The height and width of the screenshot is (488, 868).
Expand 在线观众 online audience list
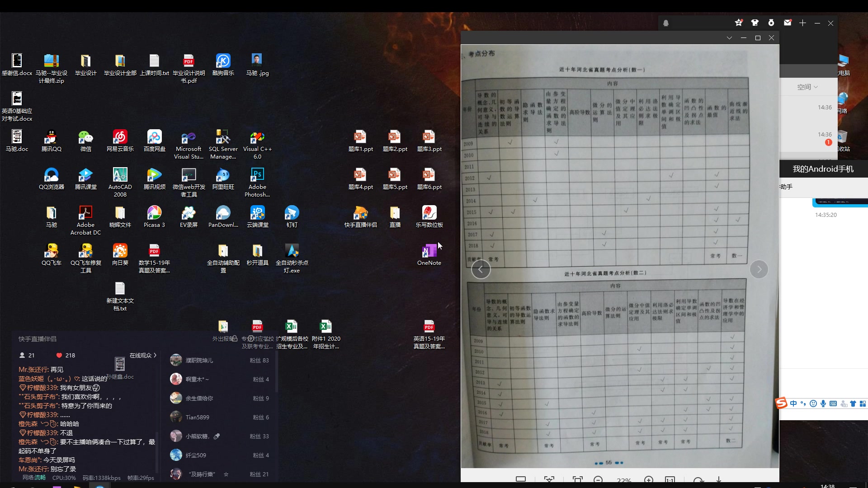(x=143, y=355)
